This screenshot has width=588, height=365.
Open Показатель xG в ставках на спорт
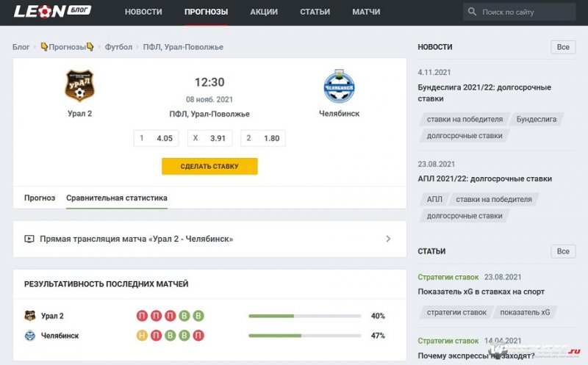click(481, 292)
